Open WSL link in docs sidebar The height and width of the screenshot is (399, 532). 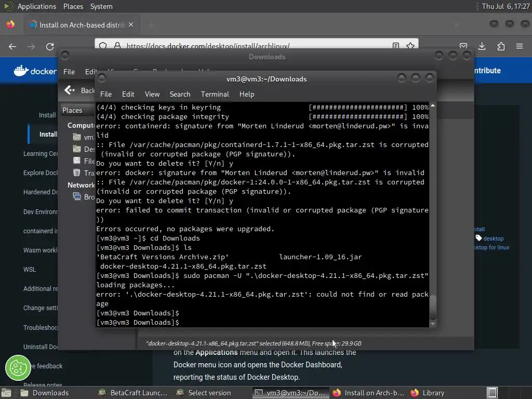(x=30, y=270)
